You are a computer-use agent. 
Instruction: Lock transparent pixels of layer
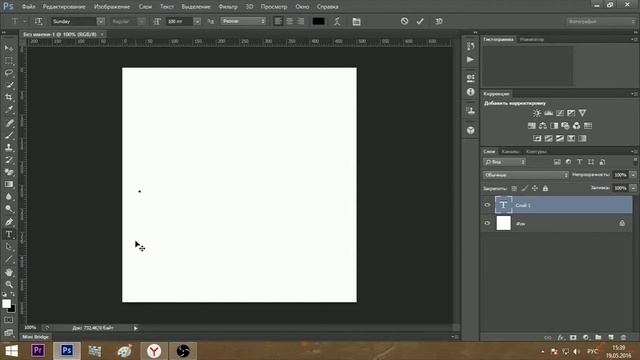click(x=514, y=188)
